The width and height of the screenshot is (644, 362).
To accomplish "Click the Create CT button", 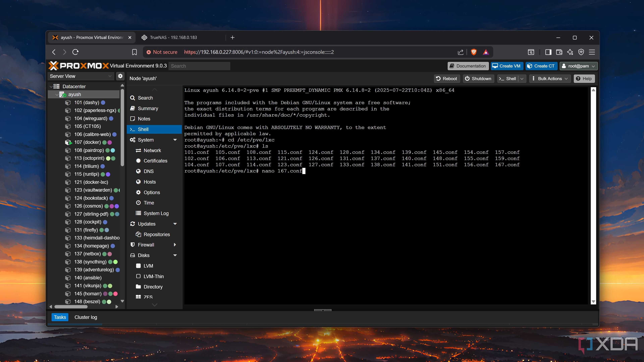I will (x=541, y=66).
